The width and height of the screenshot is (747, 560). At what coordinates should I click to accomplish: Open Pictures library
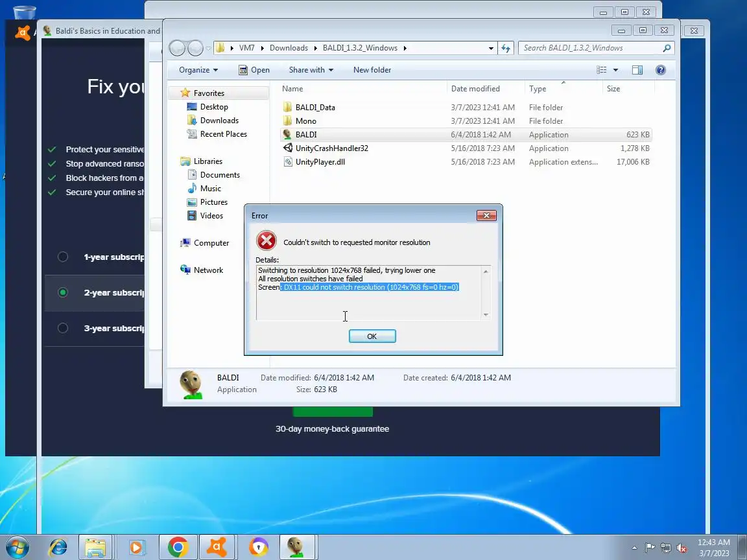point(213,202)
